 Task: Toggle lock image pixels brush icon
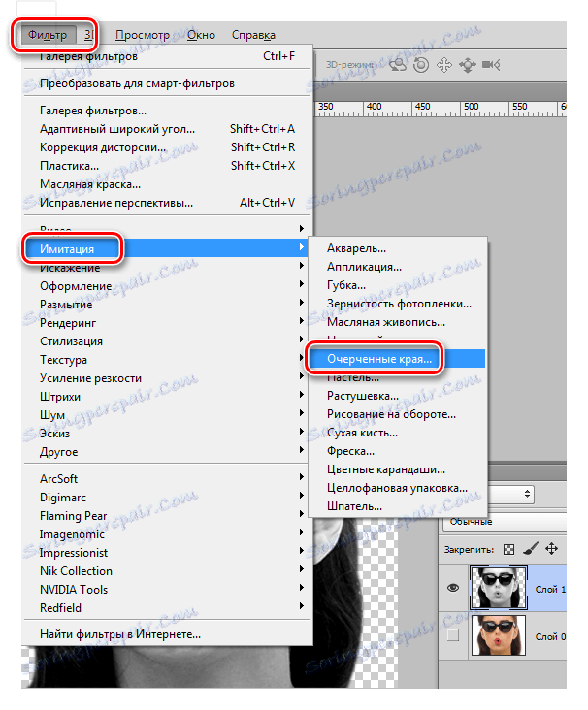tap(531, 549)
